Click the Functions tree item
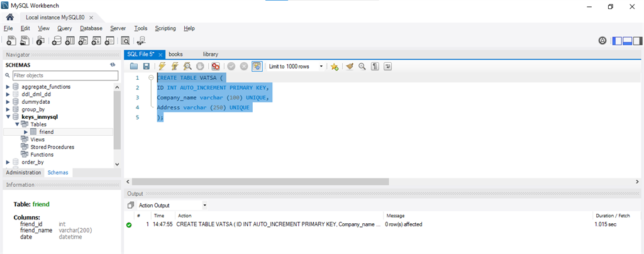The width and height of the screenshot is (644, 254). coord(42,155)
